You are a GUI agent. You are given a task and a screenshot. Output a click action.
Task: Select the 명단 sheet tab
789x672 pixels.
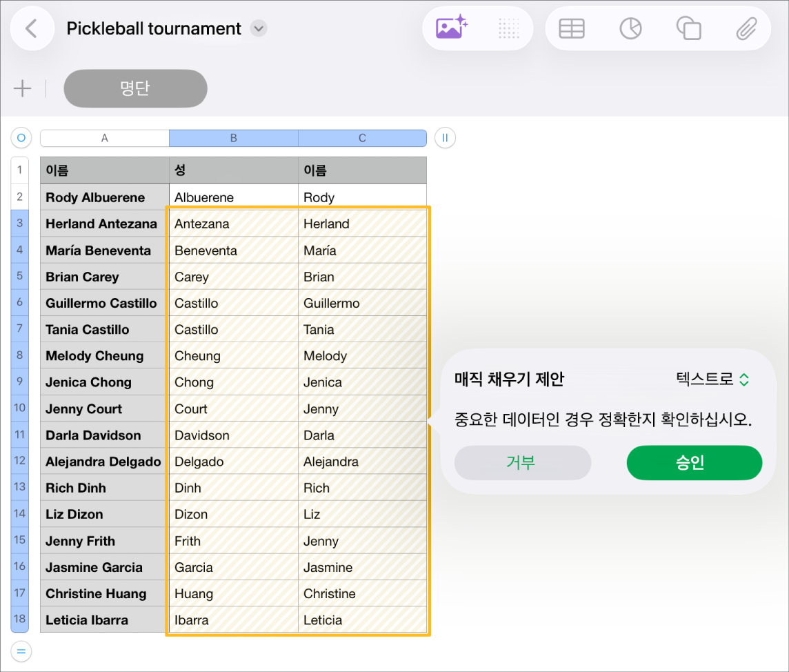coord(135,88)
